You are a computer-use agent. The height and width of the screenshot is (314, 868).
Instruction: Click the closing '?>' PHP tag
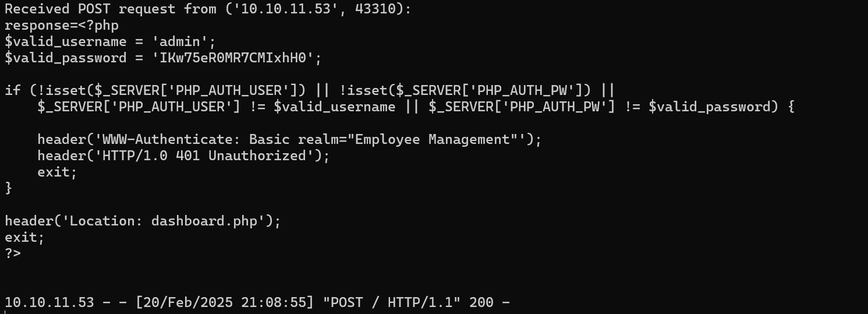click(13, 254)
